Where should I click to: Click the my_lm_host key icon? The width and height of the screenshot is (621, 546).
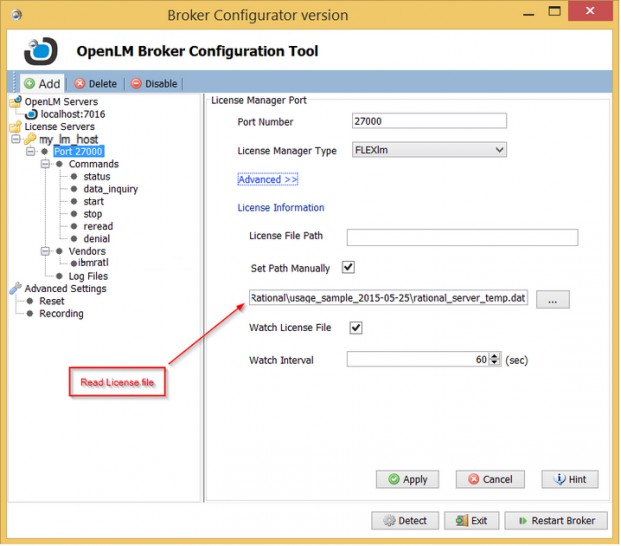[31, 140]
